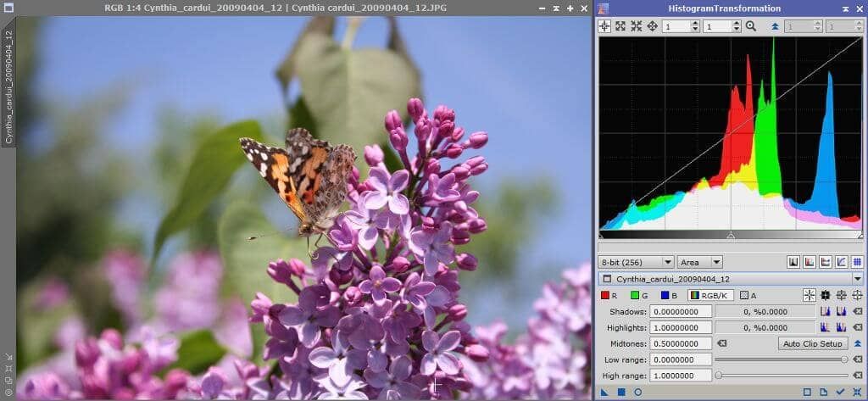Reset the Midtones value with its arrow icon
This screenshot has height=401, width=868.
[x=721, y=343]
